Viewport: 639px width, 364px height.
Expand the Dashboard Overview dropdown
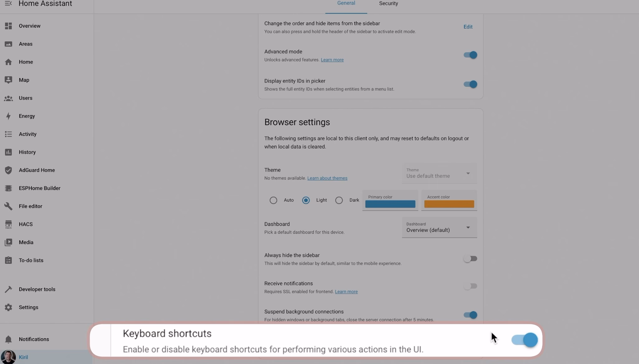point(439,228)
